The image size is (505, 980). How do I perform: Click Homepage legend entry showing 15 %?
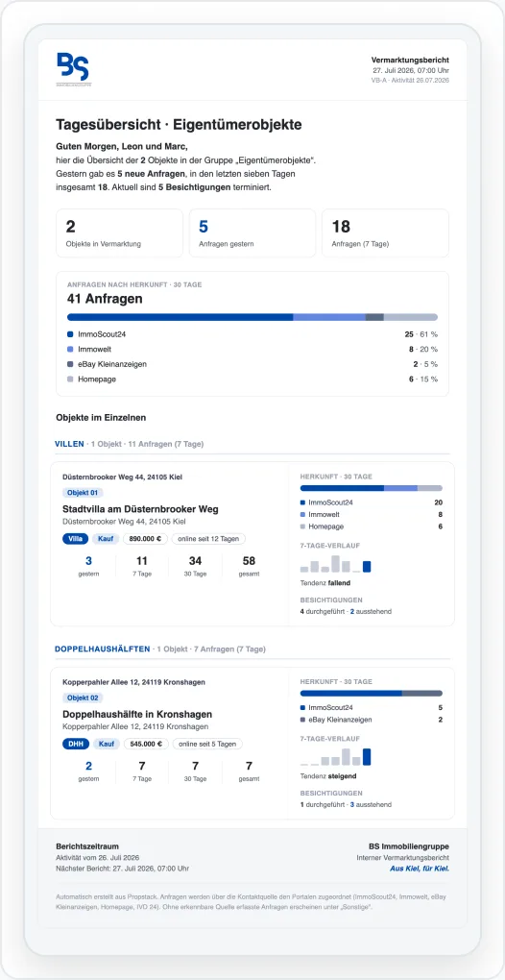pos(252,380)
